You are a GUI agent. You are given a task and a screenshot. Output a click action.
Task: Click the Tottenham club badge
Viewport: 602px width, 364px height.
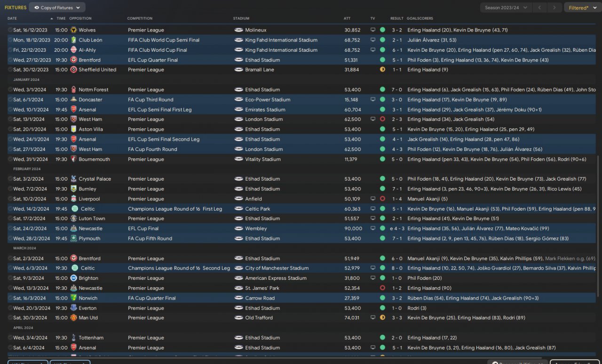coord(73,338)
